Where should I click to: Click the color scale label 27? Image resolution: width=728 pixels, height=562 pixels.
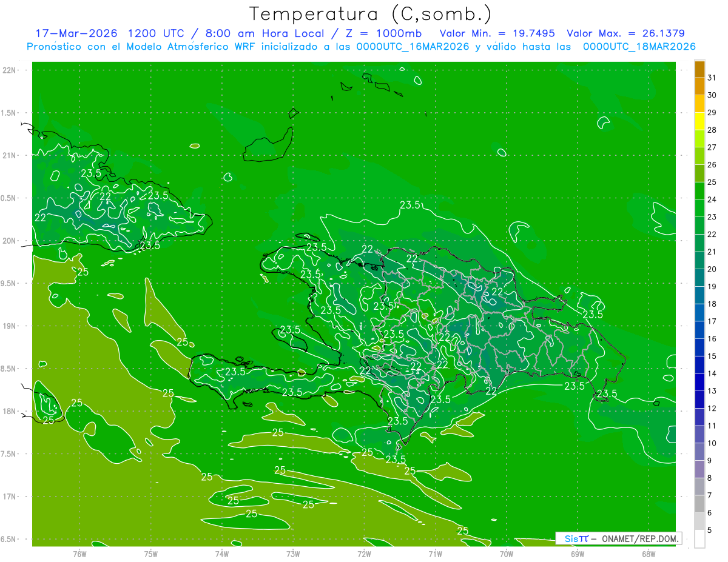coord(712,147)
